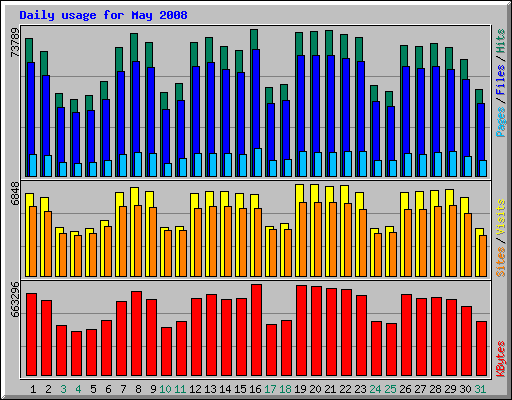Select day 19 on the x-axis

[300, 389]
